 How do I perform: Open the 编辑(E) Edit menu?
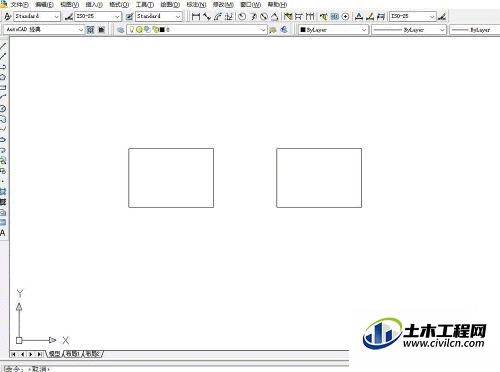point(44,4)
